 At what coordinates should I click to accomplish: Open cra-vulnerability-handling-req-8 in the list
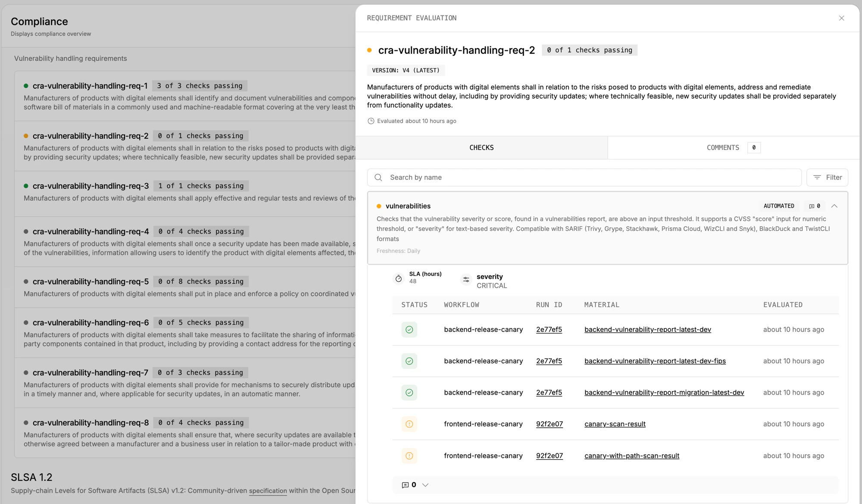point(91,423)
